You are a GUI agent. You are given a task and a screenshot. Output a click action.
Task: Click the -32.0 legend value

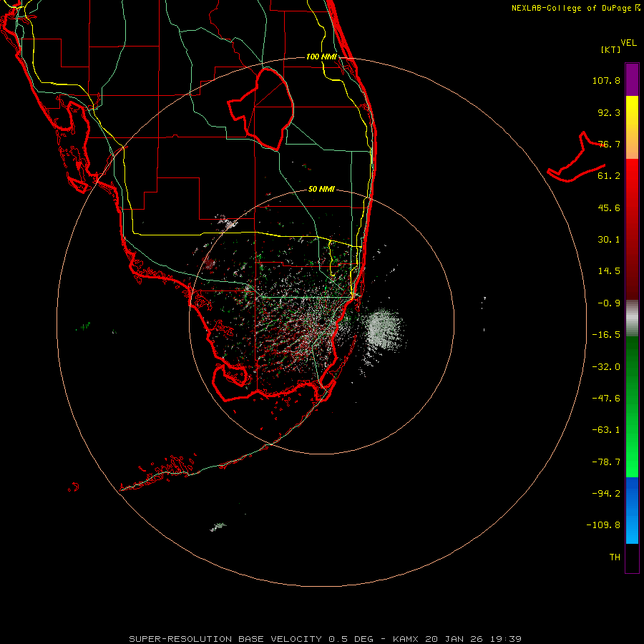point(606,367)
